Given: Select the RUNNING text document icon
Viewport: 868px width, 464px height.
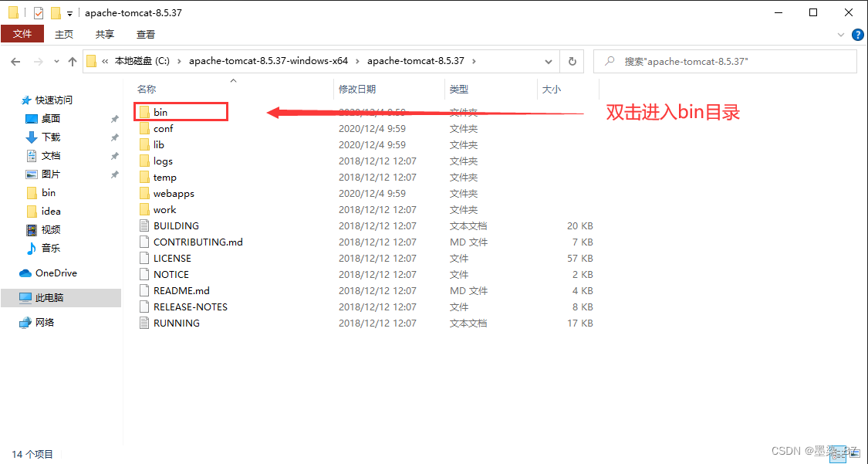Looking at the screenshot, I should coord(144,323).
